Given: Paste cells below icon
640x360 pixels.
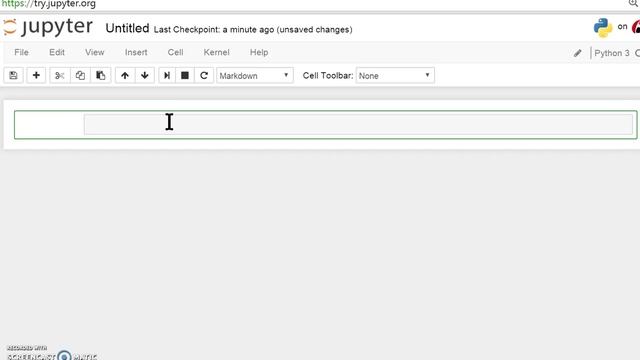Looking at the screenshot, I should tap(100, 76).
